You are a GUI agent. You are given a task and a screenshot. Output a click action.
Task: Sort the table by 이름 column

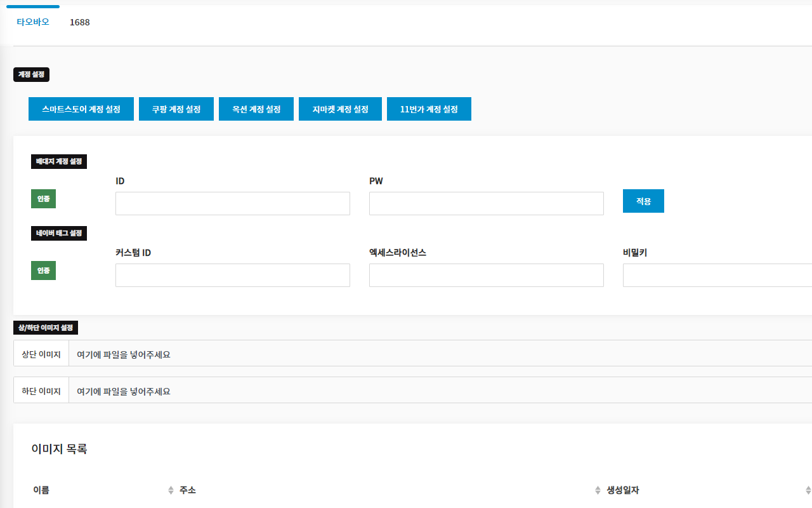41,490
